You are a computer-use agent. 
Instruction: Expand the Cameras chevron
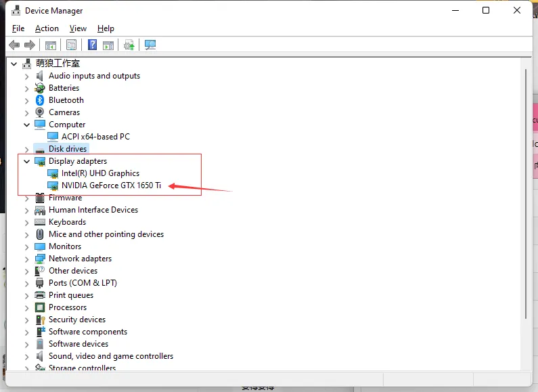coord(27,113)
